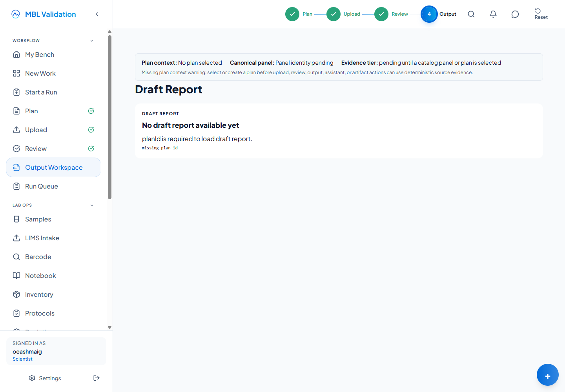Click the missing_plan_id error code
565x392 pixels.
point(160,148)
